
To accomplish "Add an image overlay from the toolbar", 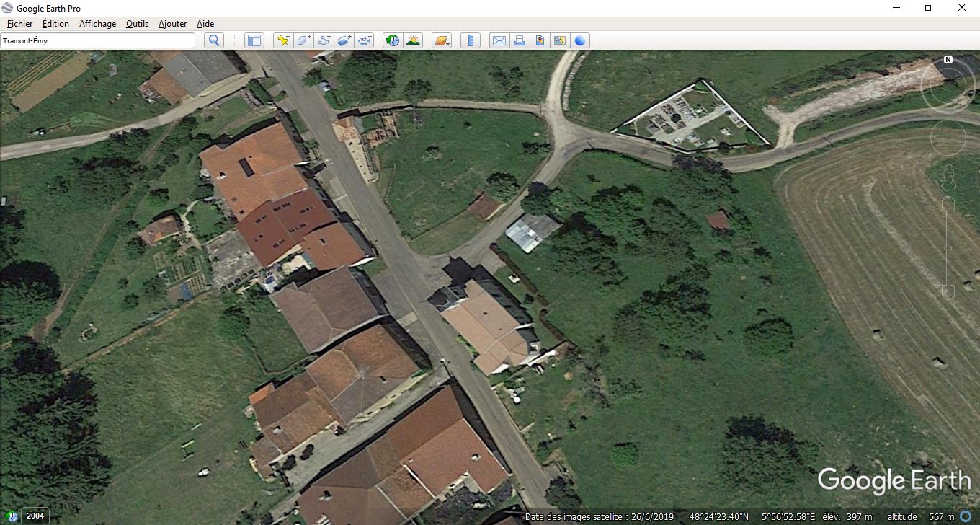I will click(344, 40).
